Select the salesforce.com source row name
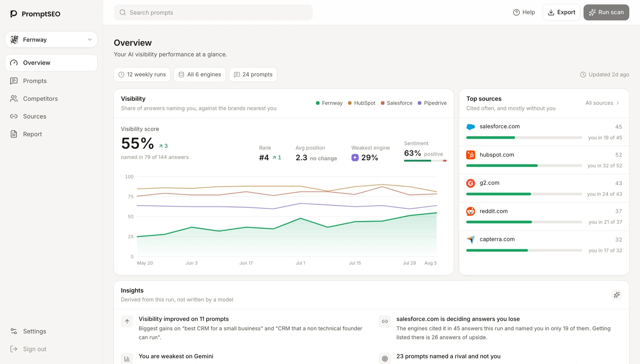This screenshot has width=640, height=364. pyautogui.click(x=499, y=127)
